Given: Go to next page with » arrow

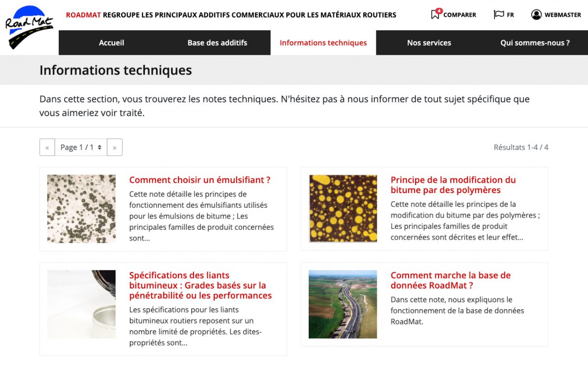Looking at the screenshot, I should [115, 147].
